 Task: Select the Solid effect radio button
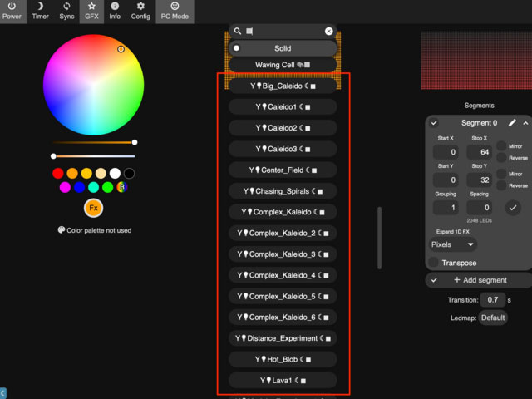coord(237,48)
